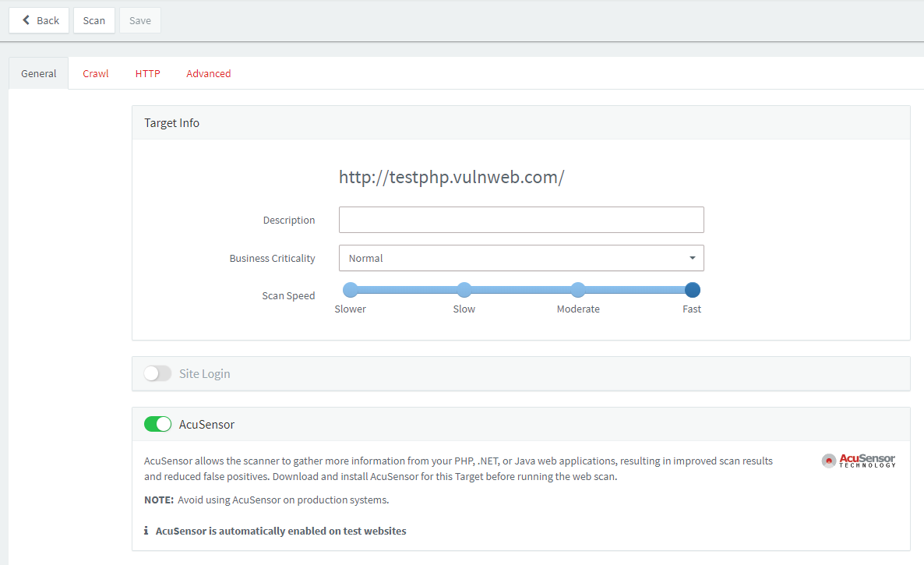
Task: Set scan speed to Slower
Action: (351, 290)
